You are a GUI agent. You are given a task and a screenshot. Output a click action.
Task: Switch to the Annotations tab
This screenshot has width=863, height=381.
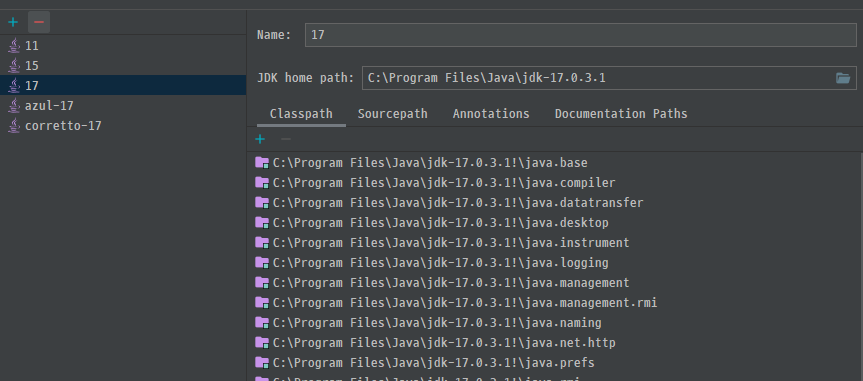pyautogui.click(x=491, y=114)
